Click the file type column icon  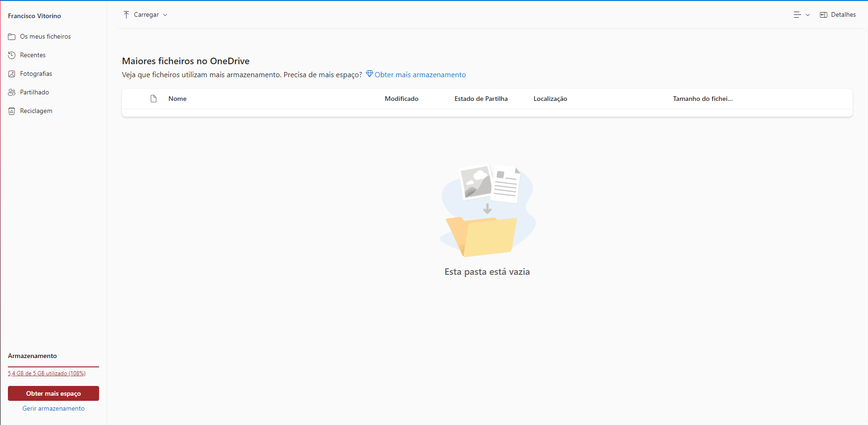(x=154, y=99)
